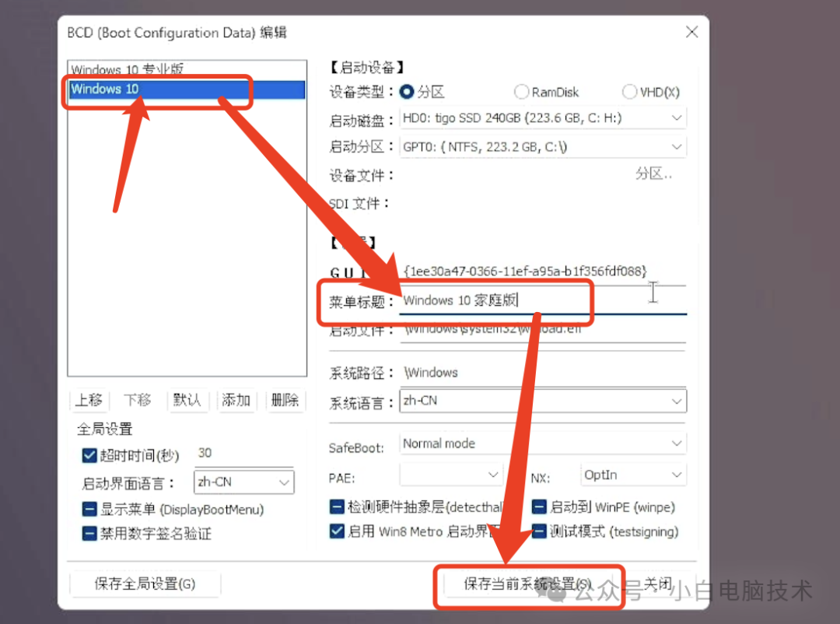Select the VHD(X) device type option
Screen dimensions: 840x624
click(x=629, y=91)
